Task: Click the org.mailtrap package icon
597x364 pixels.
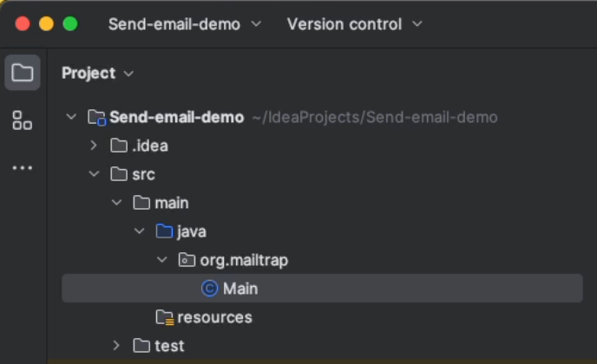Action: coord(187,260)
